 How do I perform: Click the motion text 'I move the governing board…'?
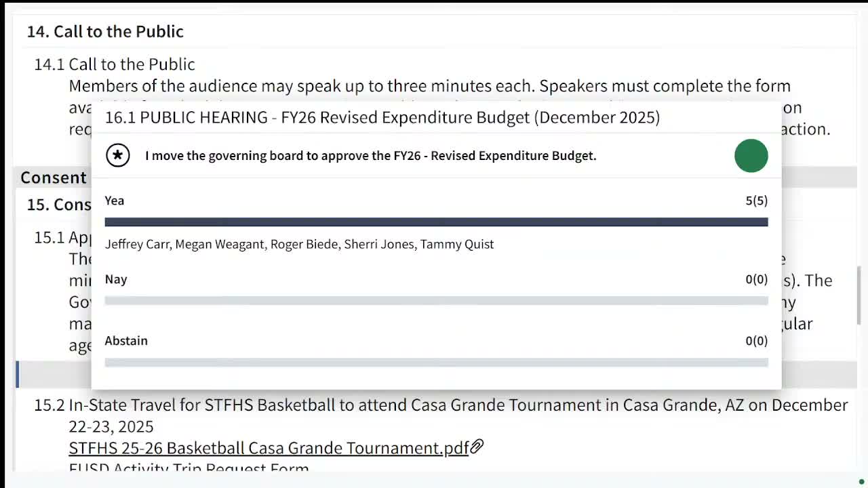371,155
